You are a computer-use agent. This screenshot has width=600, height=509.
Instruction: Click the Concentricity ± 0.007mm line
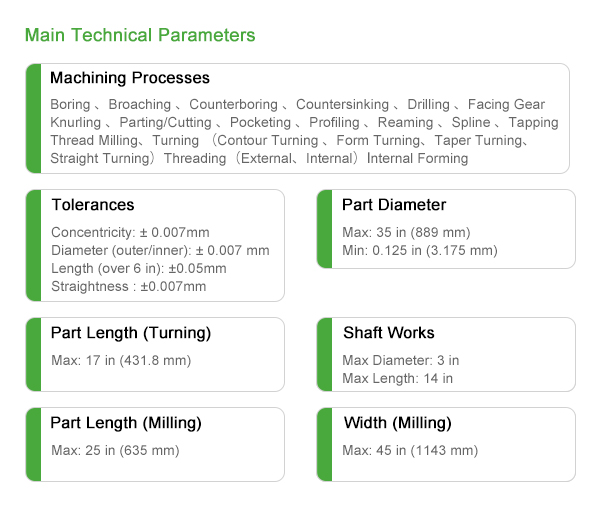pyautogui.click(x=130, y=232)
